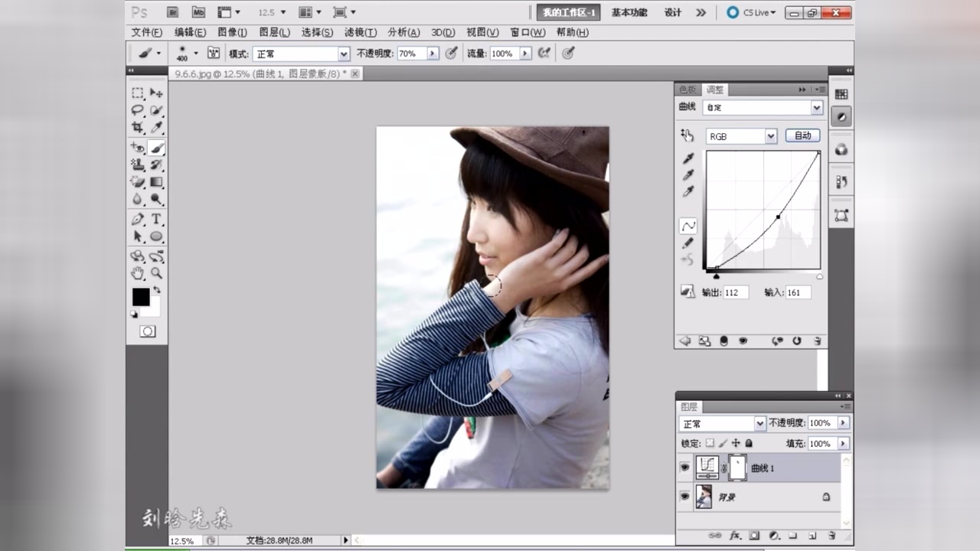This screenshot has width=980, height=551.
Task: Hide the 背景 layer with eye icon
Action: (x=685, y=497)
